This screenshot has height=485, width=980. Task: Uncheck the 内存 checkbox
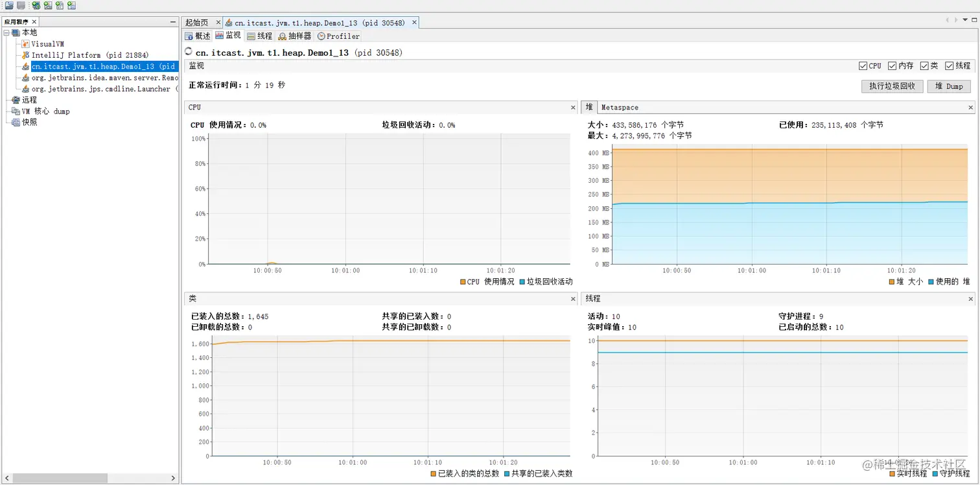point(892,65)
